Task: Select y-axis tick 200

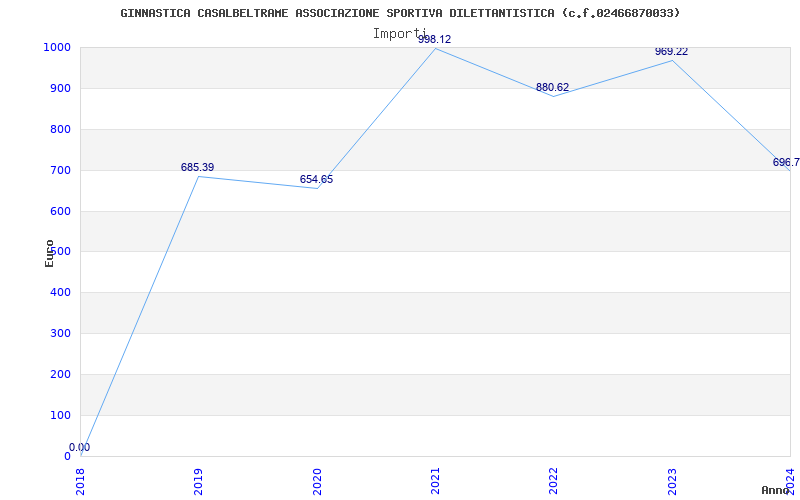Action: point(60,374)
